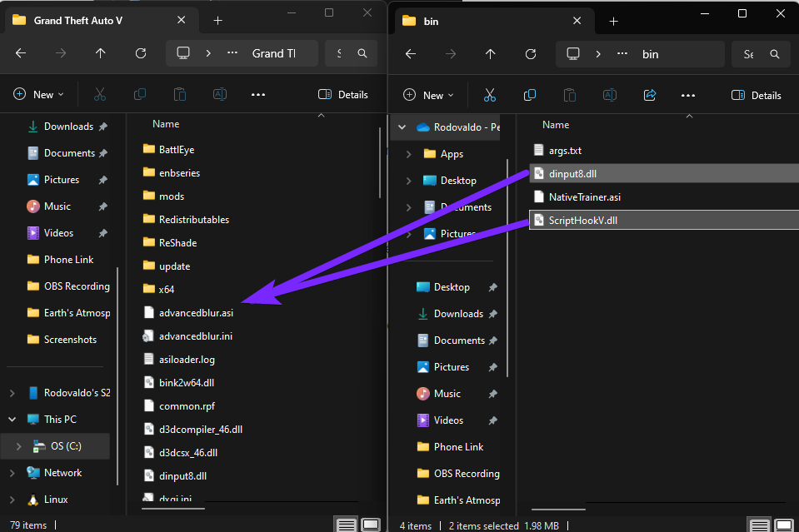Open Music in Grand Theft Auto V sidebar
Screen dimensions: 799x532
(67, 206)
